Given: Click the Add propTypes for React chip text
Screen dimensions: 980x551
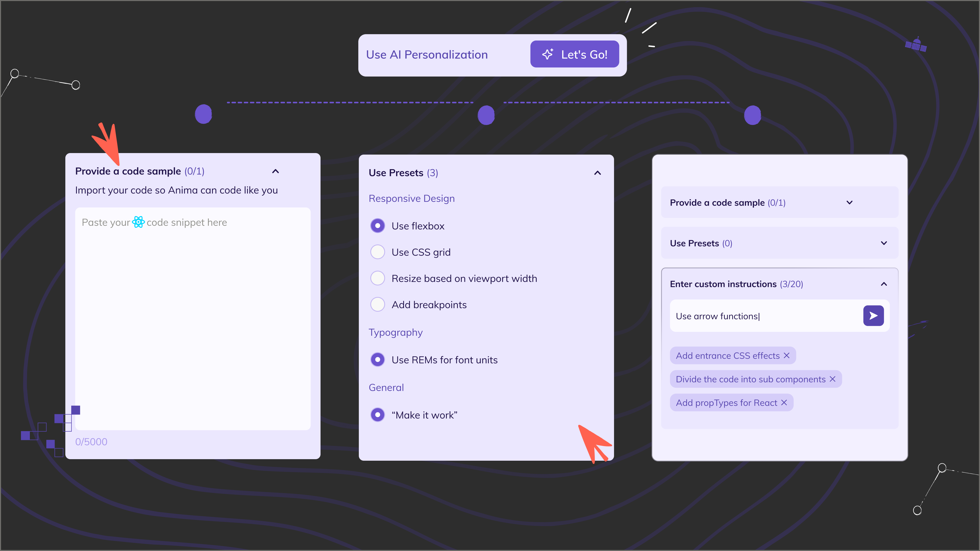Looking at the screenshot, I should (727, 403).
